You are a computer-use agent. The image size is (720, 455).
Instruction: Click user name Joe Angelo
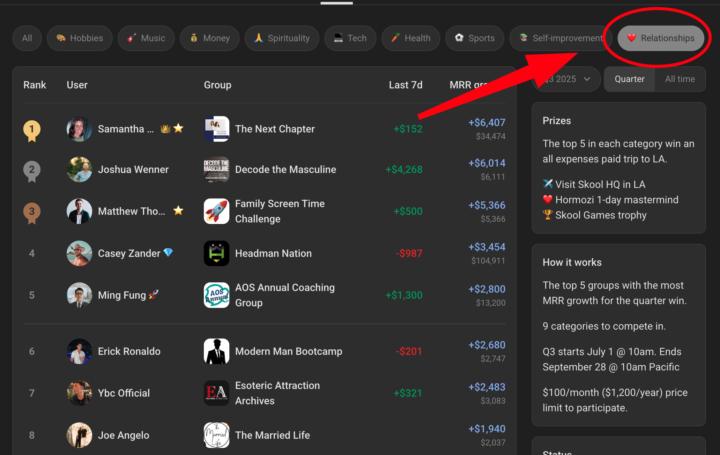point(123,435)
